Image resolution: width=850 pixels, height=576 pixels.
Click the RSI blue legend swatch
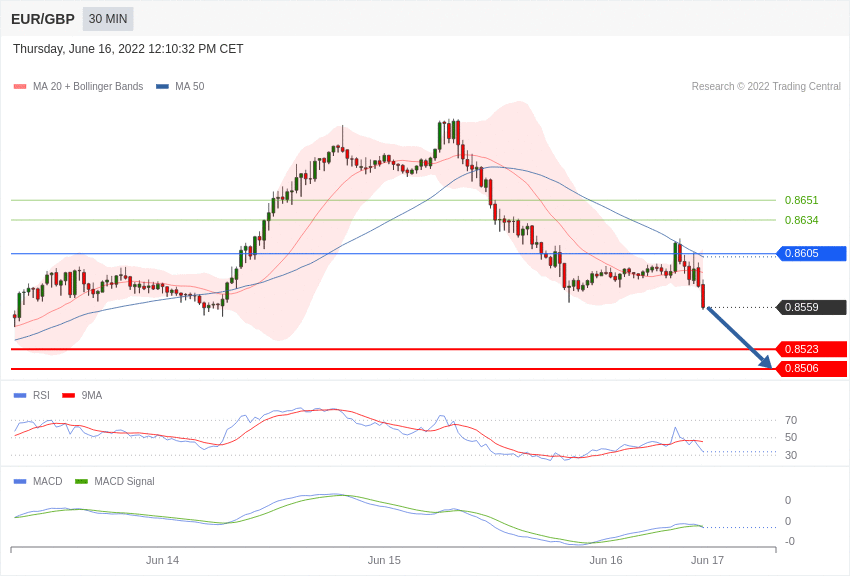tap(20, 396)
